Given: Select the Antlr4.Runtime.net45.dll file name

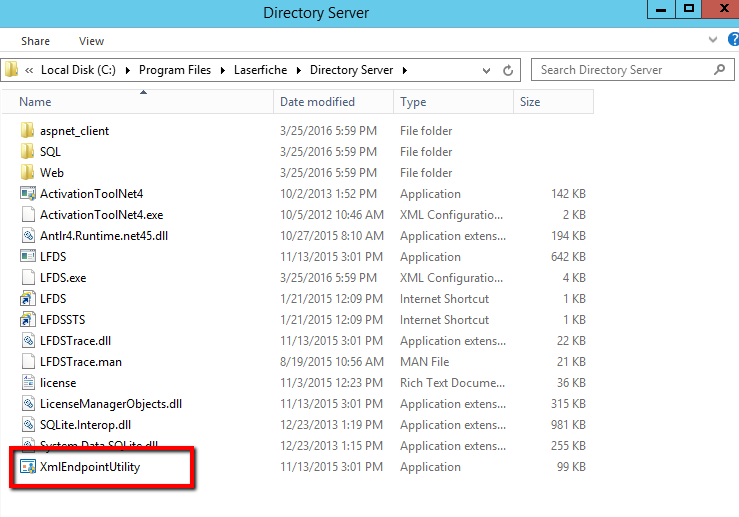Looking at the screenshot, I should click(104, 236).
